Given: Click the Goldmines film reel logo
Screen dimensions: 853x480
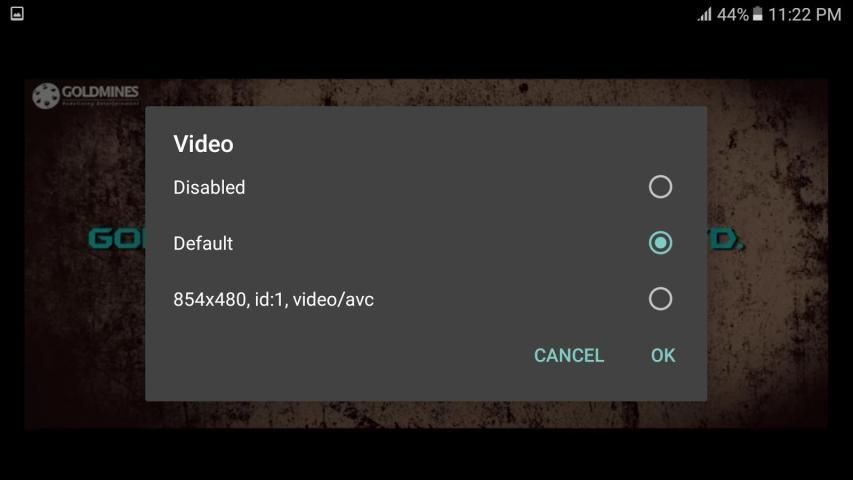Looking at the screenshot, I should [46, 96].
